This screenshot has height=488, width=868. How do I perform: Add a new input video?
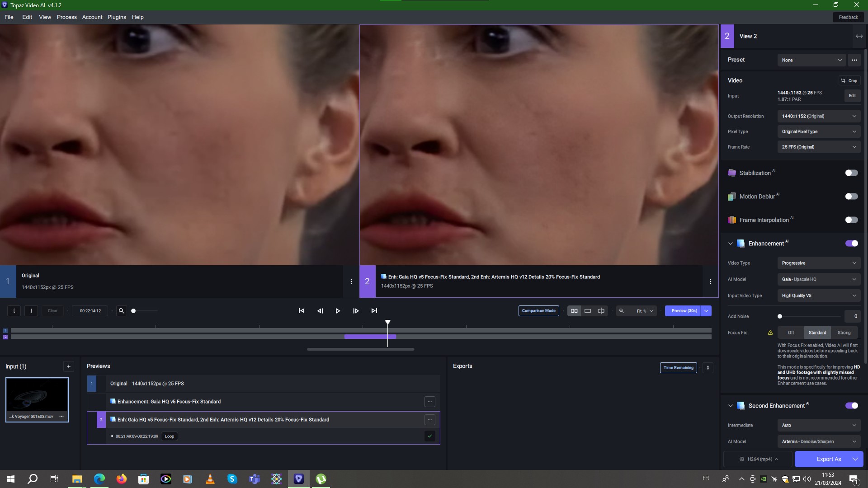click(x=69, y=366)
